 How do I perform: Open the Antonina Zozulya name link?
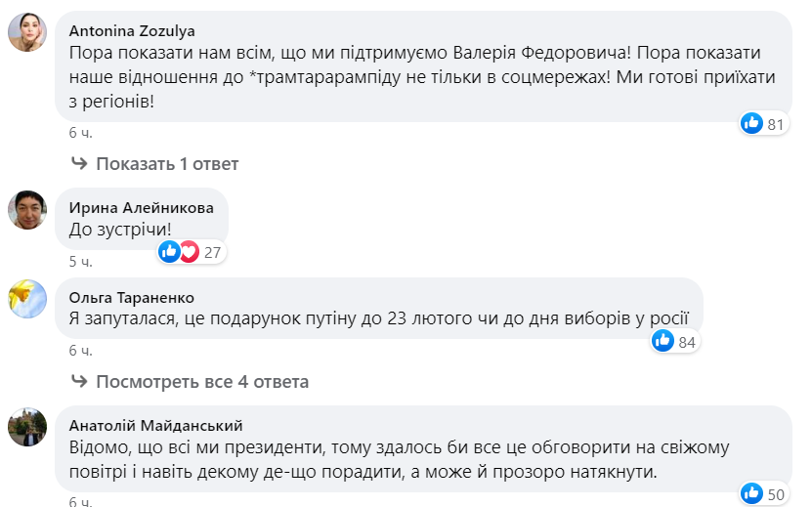pos(132,29)
